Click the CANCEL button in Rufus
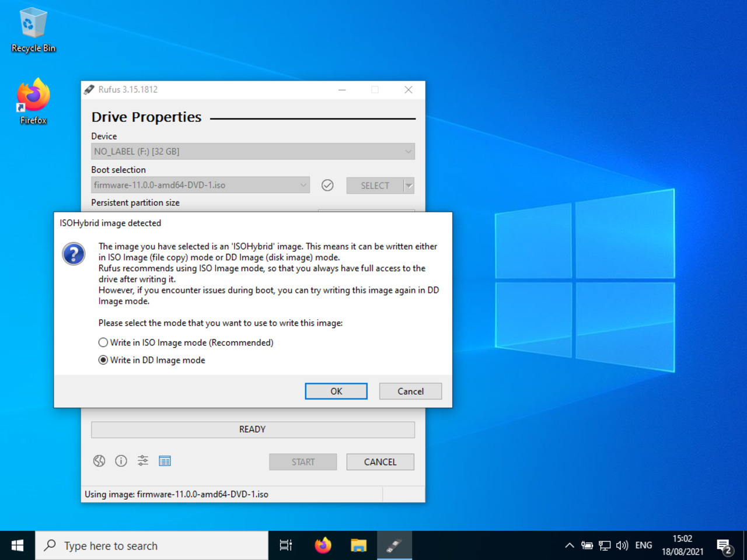This screenshot has height=560, width=747. coord(380,462)
